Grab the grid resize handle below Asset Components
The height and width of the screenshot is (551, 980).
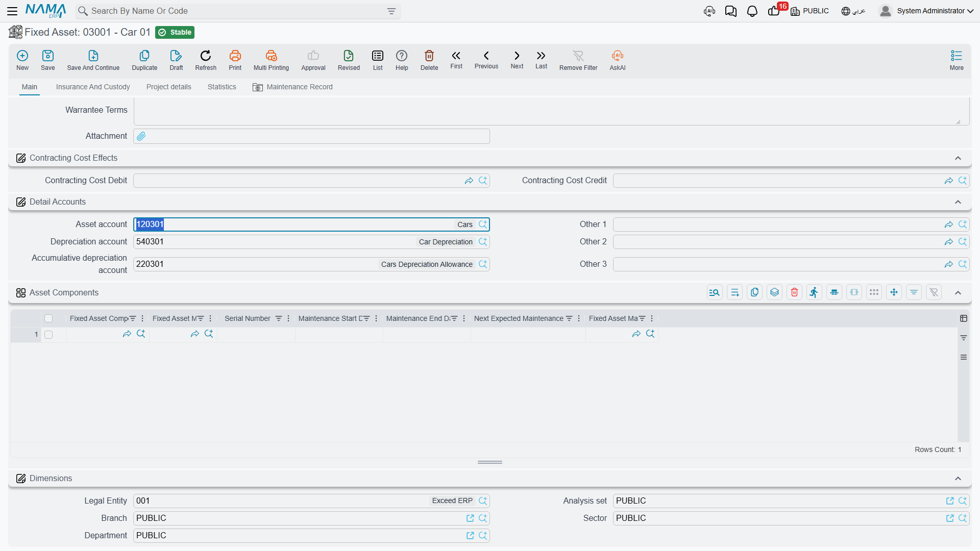pyautogui.click(x=490, y=462)
